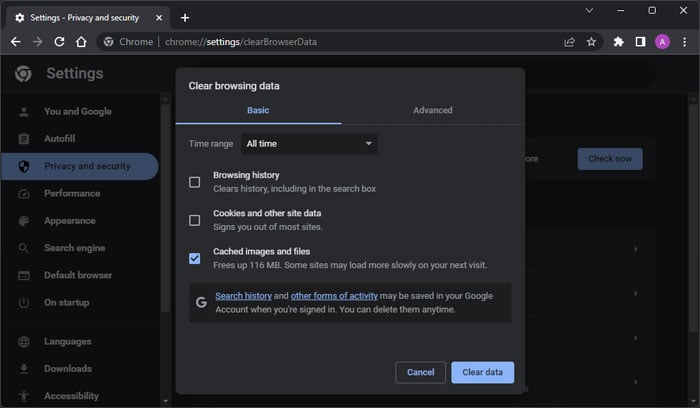Image resolution: width=700 pixels, height=408 pixels.
Task: Open a new tab with plus button
Action: click(185, 17)
